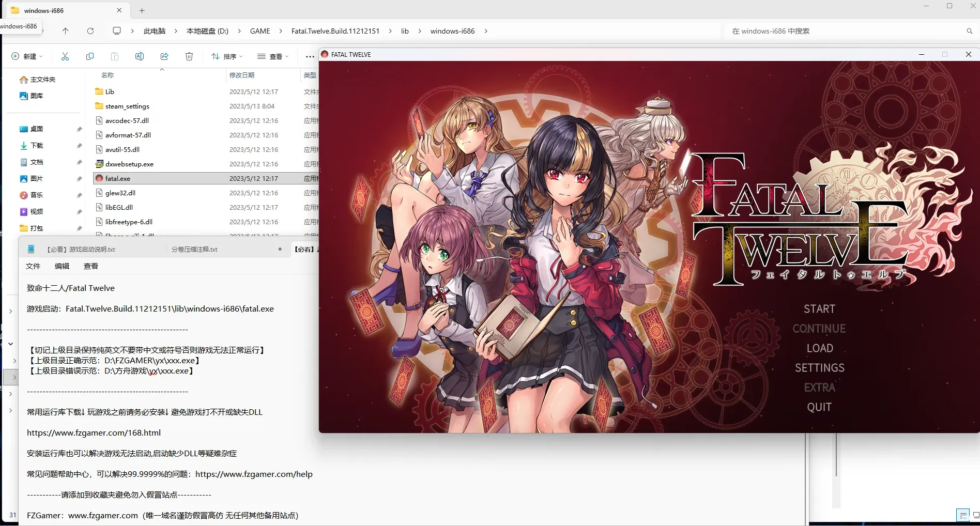Open the Explorer toolbar overflow menu (three dots)
980x526 pixels.
[310, 56]
